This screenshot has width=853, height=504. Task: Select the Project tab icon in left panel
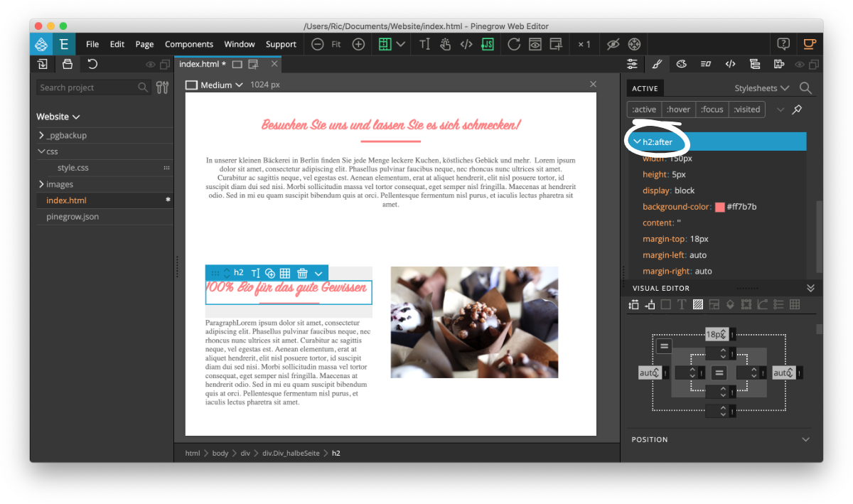(x=68, y=64)
